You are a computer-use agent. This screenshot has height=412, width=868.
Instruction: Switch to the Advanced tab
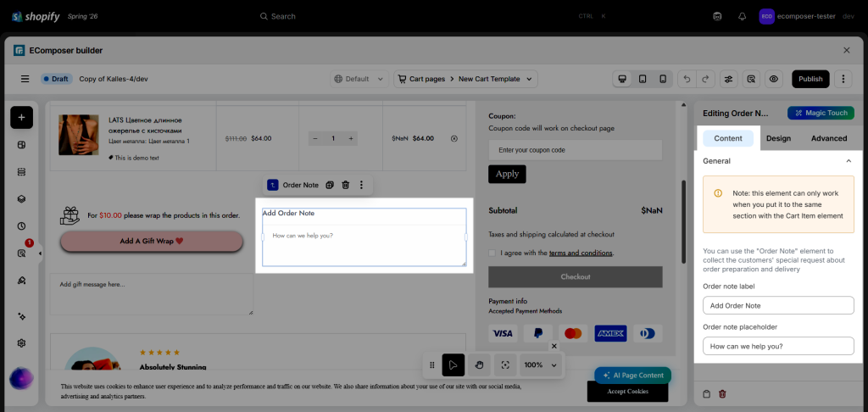829,138
